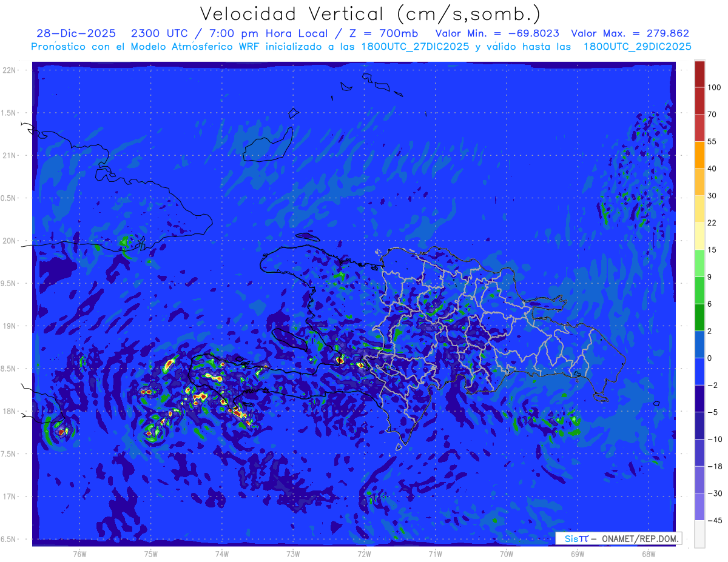728x562 pixels.
Task: Click the '73W' longitude label
Action: coord(293,554)
